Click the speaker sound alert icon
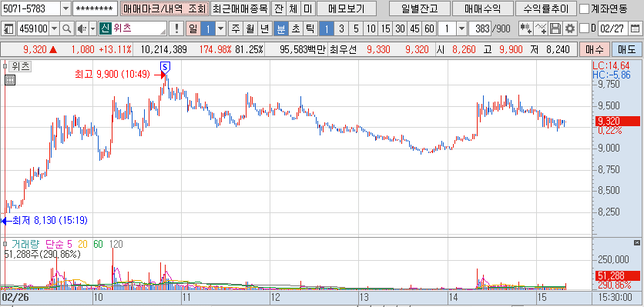 (x=82, y=28)
